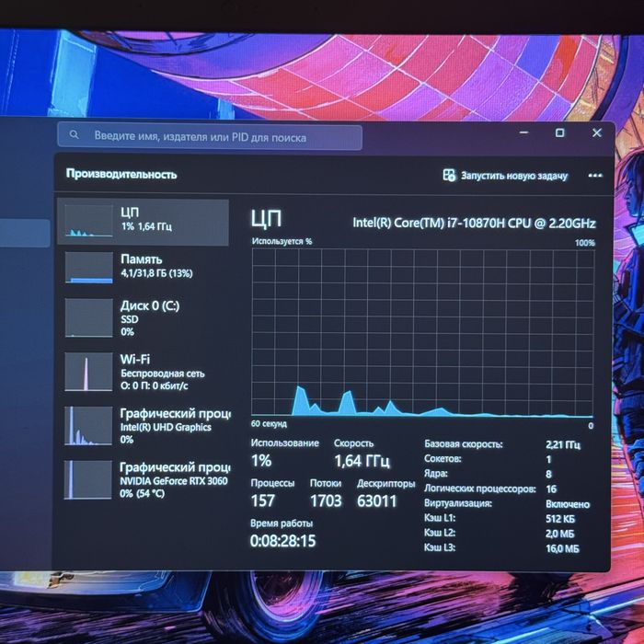
Task: Select the Память performance entry
Action: [143, 268]
